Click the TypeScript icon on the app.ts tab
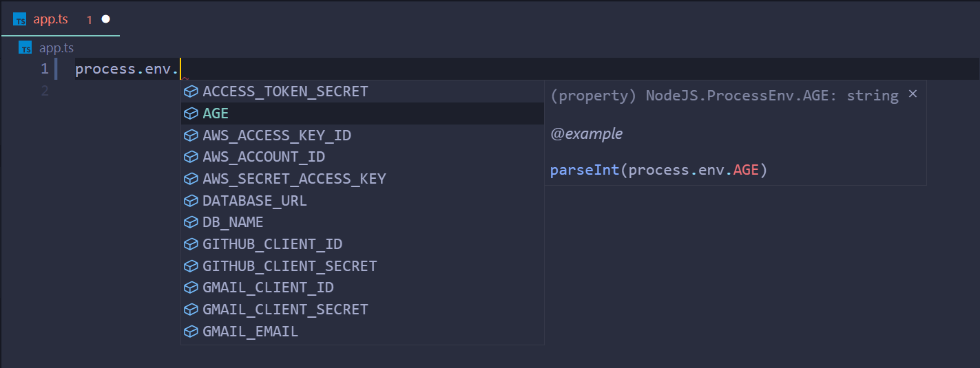This screenshot has width=980, height=368. pyautogui.click(x=20, y=19)
